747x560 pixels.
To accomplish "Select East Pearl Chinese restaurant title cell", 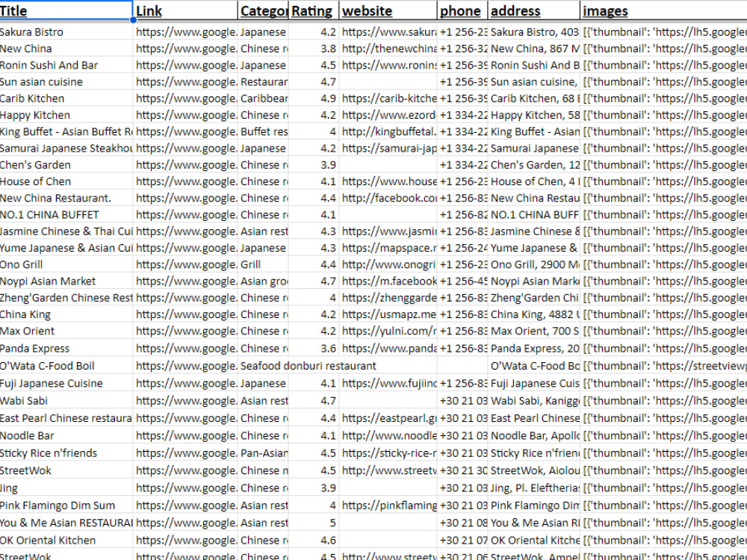I will point(66,418).
